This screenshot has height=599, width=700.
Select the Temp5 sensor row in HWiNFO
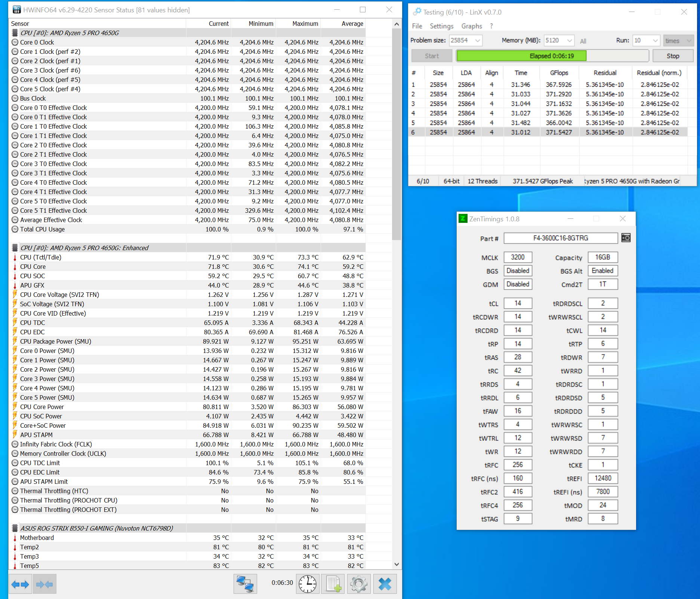coord(187,566)
